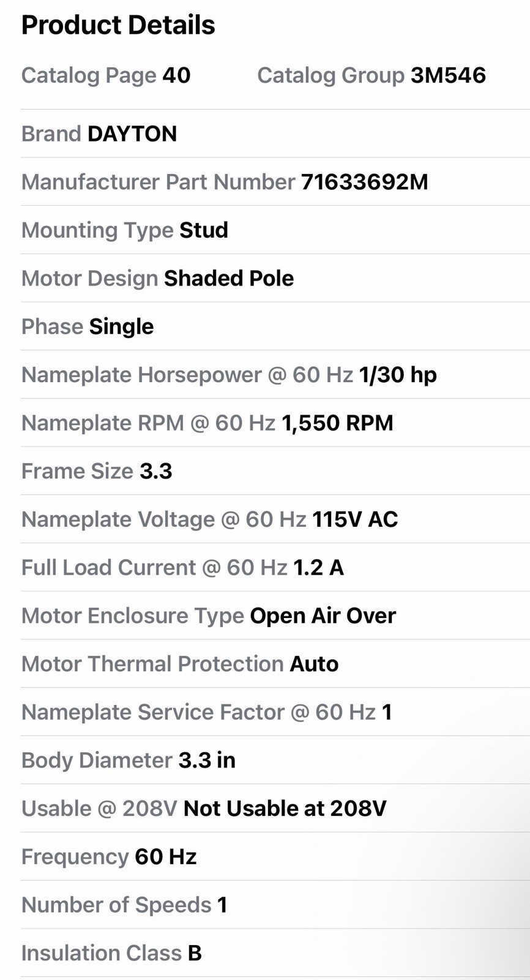This screenshot has width=530, height=980.
Task: Tap the Motor Thermal Protection Auto row
Action: 275,664
